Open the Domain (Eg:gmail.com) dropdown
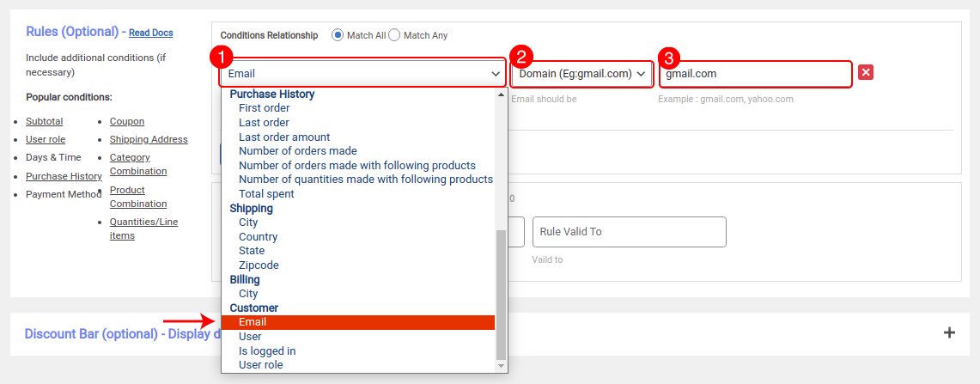Viewport: 980px width, 384px height. [x=581, y=74]
